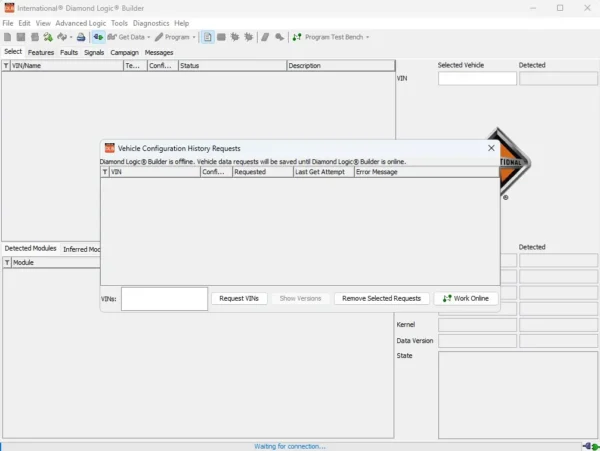Switch to the Inferred Modules tab

[x=81, y=249]
